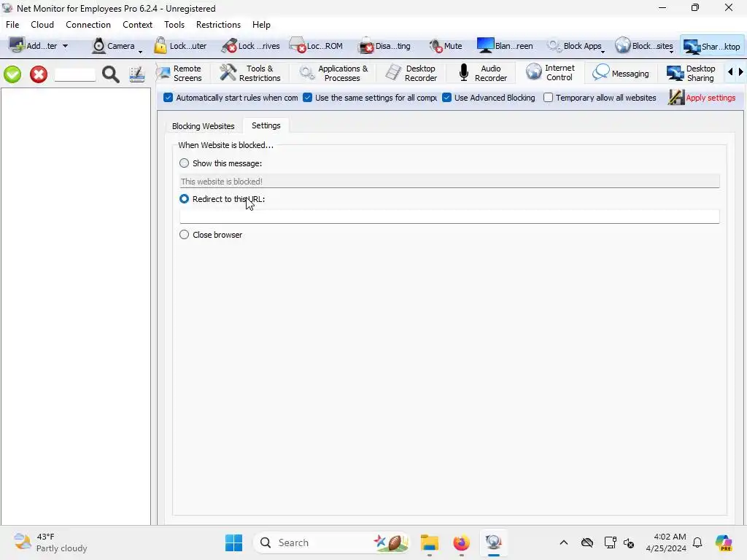Open the Tools & Restrictions tab
747x560 pixels.
point(251,74)
